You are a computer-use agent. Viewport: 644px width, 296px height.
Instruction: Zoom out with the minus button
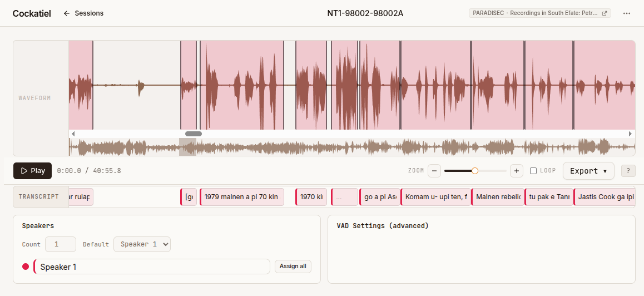pos(434,171)
